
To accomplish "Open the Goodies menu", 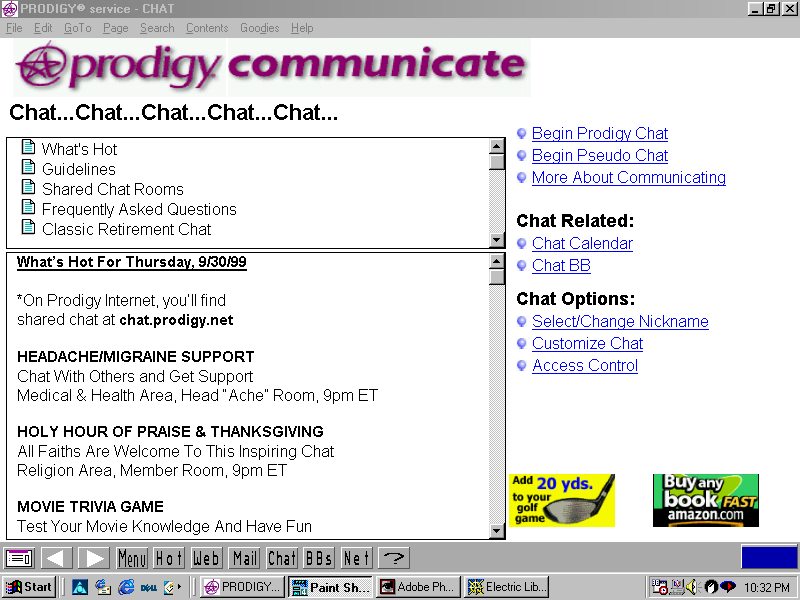I will 260,28.
